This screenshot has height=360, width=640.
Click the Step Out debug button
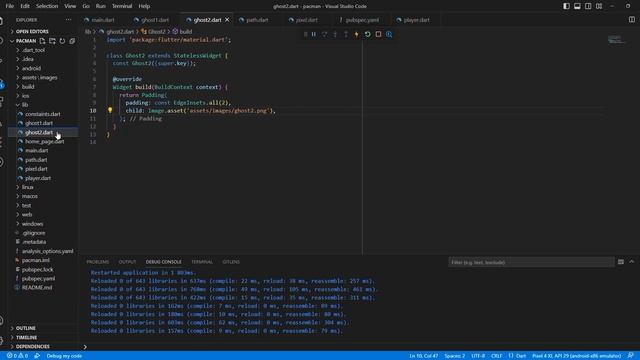346,35
